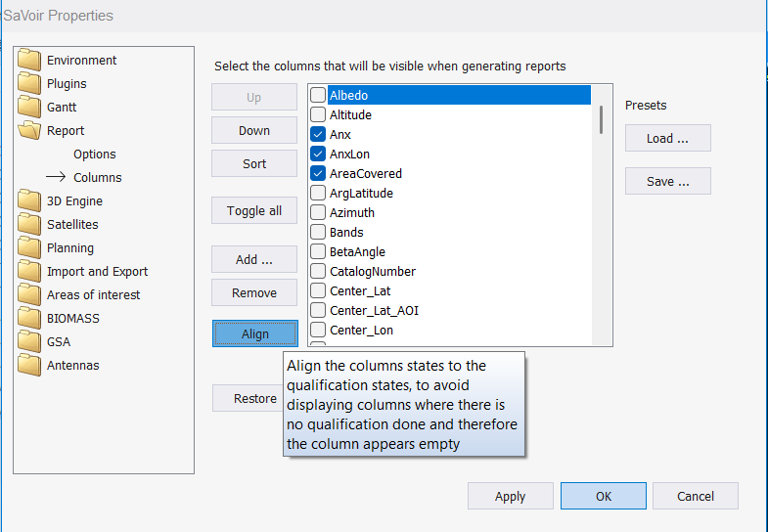Disable the AreaCovered column checkbox

[318, 174]
